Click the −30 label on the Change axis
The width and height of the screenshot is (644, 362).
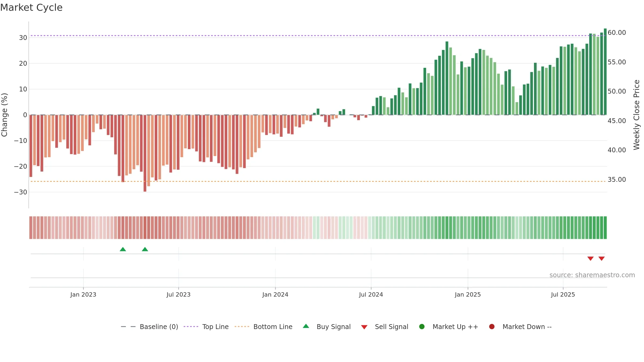coord(21,192)
